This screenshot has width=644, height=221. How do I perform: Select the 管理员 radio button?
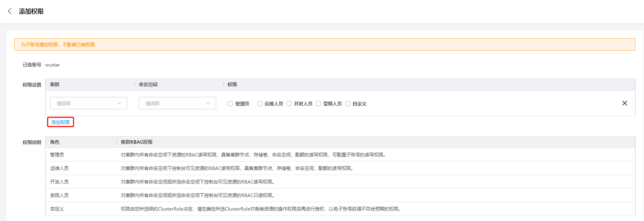pos(230,104)
